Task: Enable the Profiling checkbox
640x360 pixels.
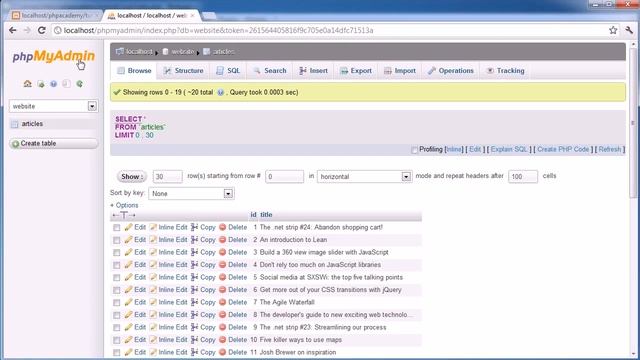Action: [x=414, y=150]
